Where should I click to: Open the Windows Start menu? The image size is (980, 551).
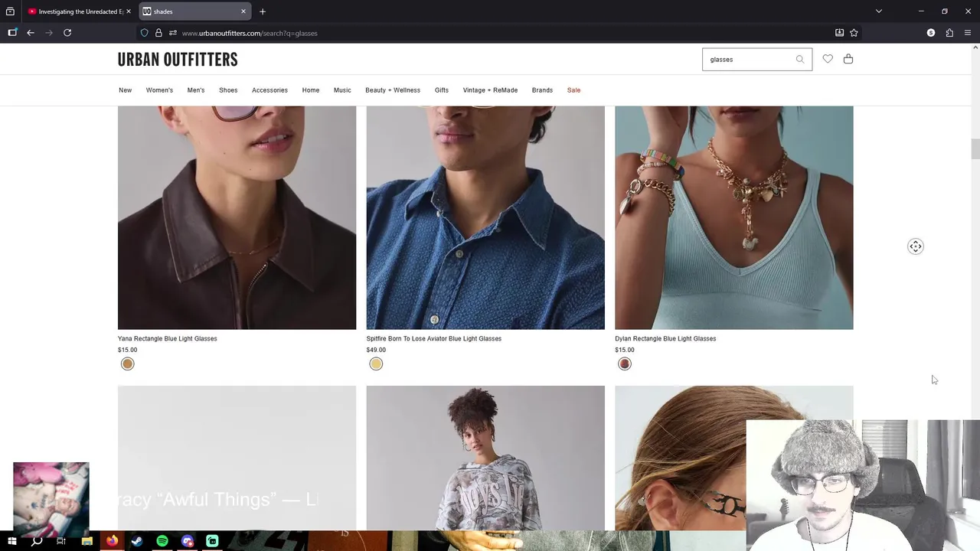[x=11, y=541]
